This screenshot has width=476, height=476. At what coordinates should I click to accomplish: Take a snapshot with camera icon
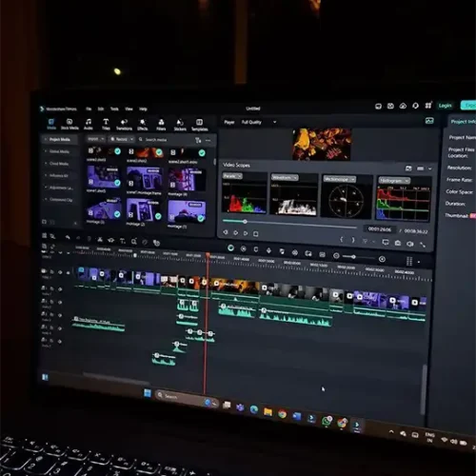point(397,243)
